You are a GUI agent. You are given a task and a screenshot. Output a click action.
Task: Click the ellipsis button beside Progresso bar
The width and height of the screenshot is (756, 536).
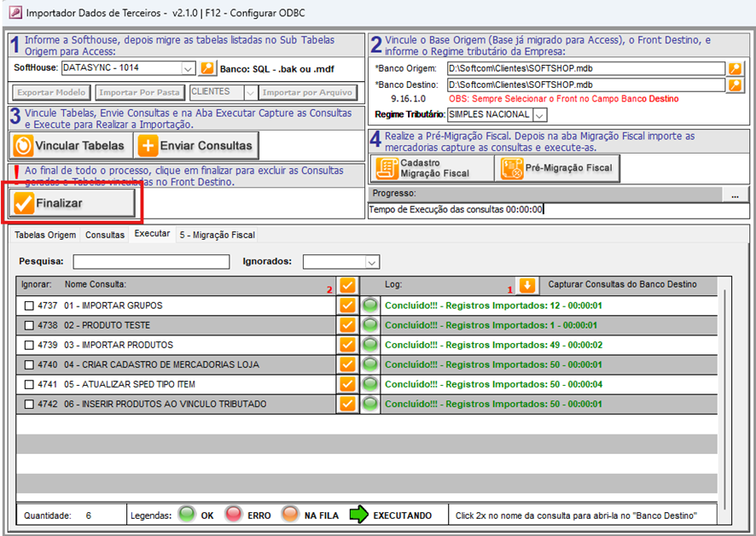(734, 195)
